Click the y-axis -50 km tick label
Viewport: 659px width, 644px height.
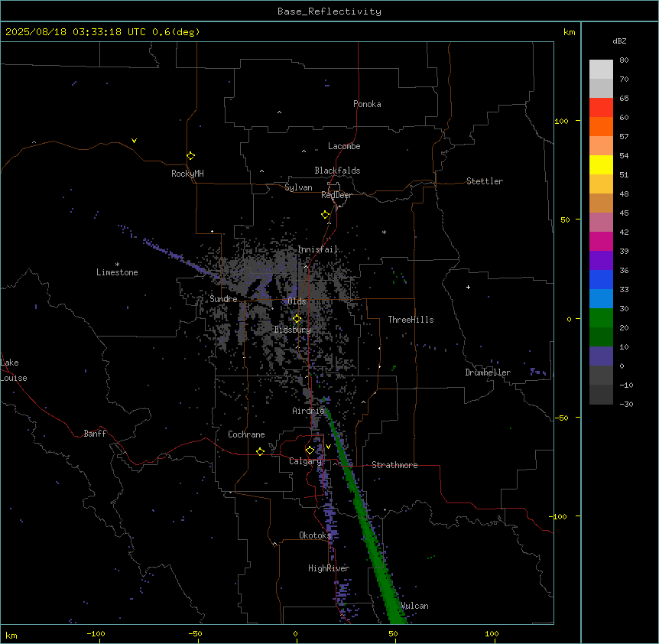[x=561, y=418]
